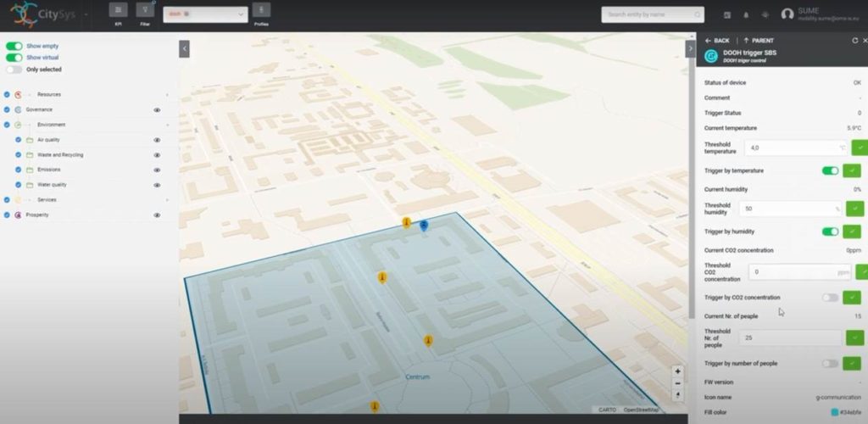
Task: Click the Waste and Recycling folder icon
Action: tap(30, 155)
